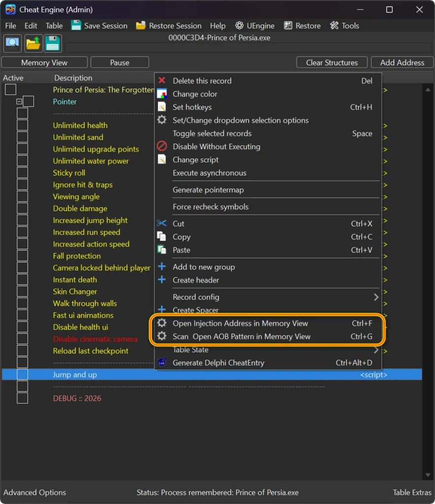Click the Add Address button

pos(402,63)
